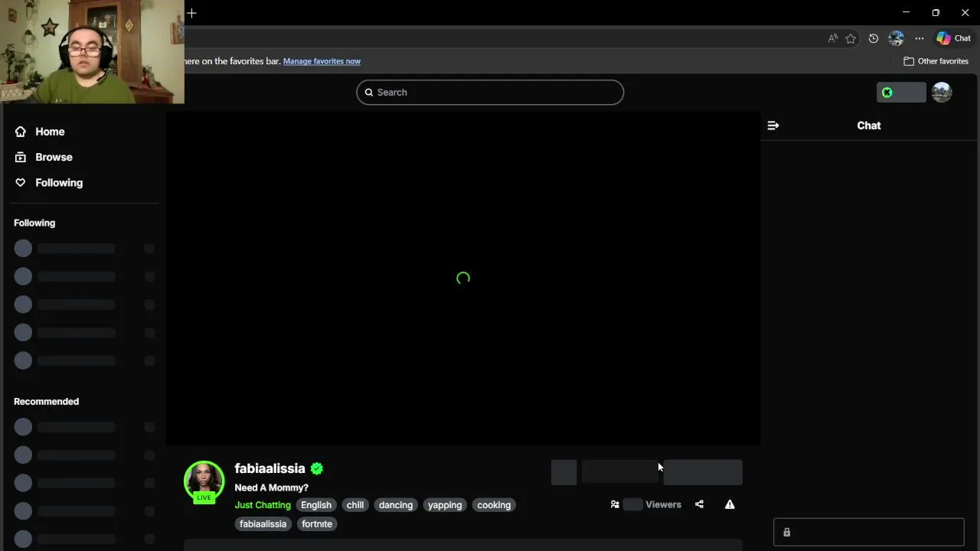
Task: Click the Following section heading in sidebar
Action: [34, 223]
